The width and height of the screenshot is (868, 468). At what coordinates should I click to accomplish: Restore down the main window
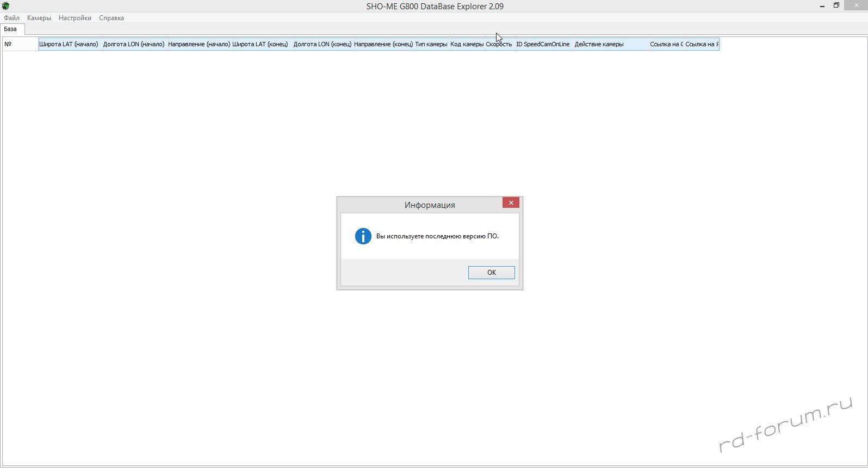pos(836,5)
